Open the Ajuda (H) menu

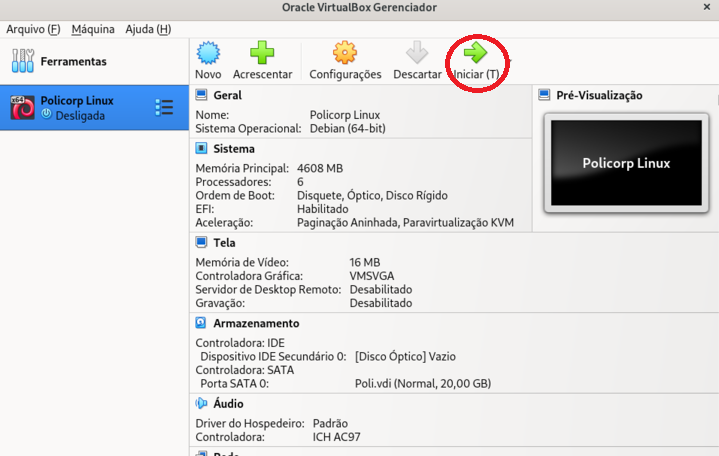148,29
